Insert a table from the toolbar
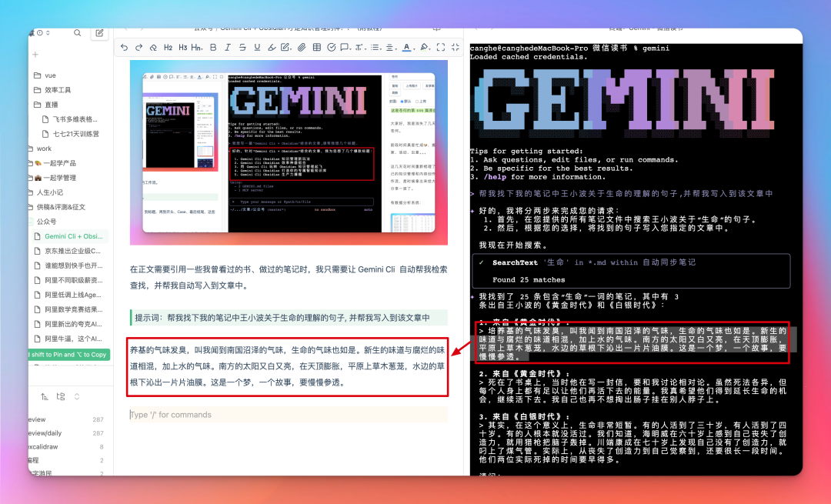Screen dimensions: 831x504 pos(317,47)
